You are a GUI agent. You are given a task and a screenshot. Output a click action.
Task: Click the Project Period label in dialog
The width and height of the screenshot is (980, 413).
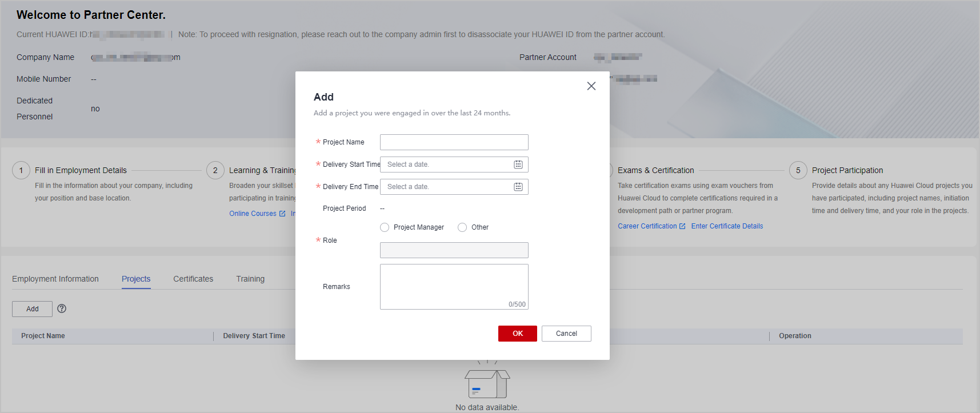click(x=344, y=208)
